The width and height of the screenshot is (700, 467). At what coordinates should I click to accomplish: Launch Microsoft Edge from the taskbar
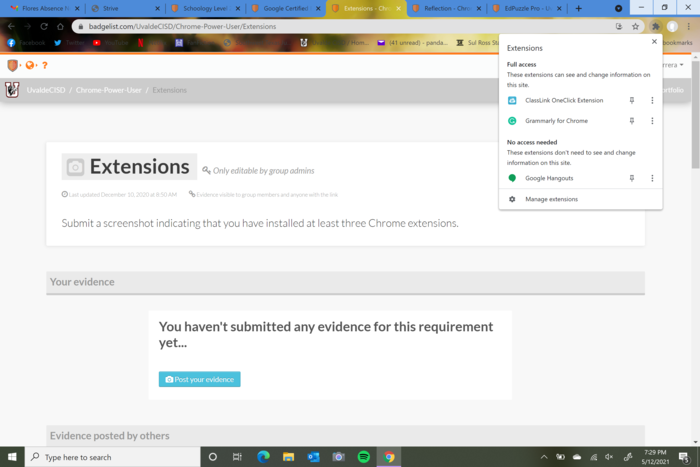tap(263, 457)
